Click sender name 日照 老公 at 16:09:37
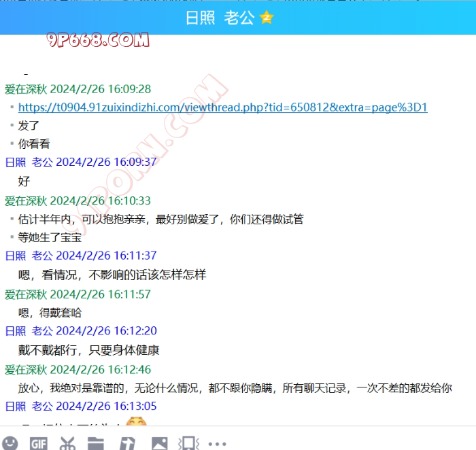Viewport: 476px width, 450px height. click(x=29, y=162)
